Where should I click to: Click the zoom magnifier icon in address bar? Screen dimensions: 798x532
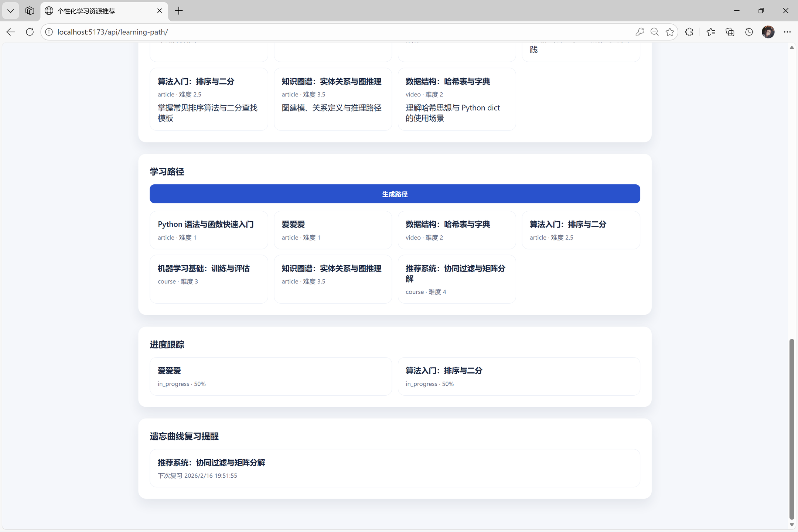click(655, 32)
